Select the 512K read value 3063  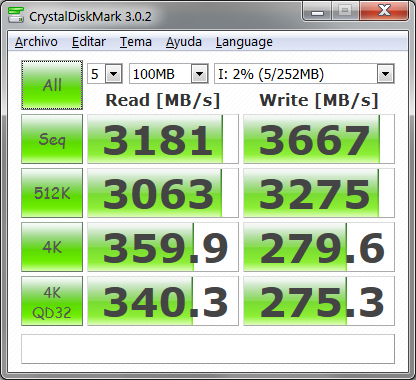click(163, 193)
